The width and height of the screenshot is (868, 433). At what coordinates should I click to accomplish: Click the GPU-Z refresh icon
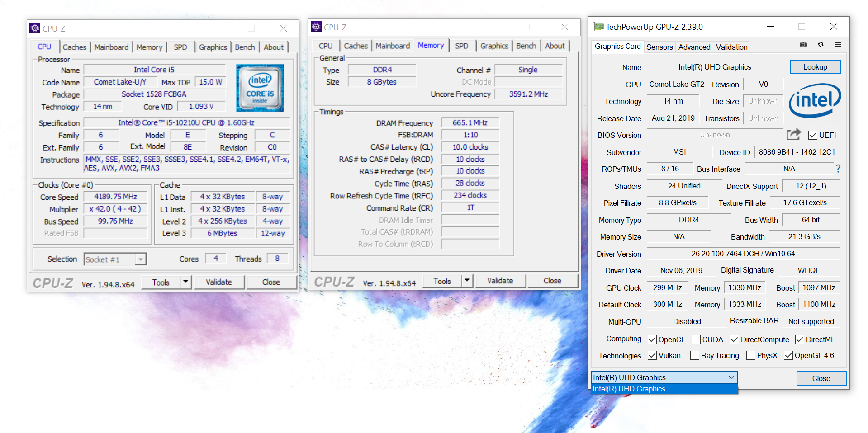point(821,44)
